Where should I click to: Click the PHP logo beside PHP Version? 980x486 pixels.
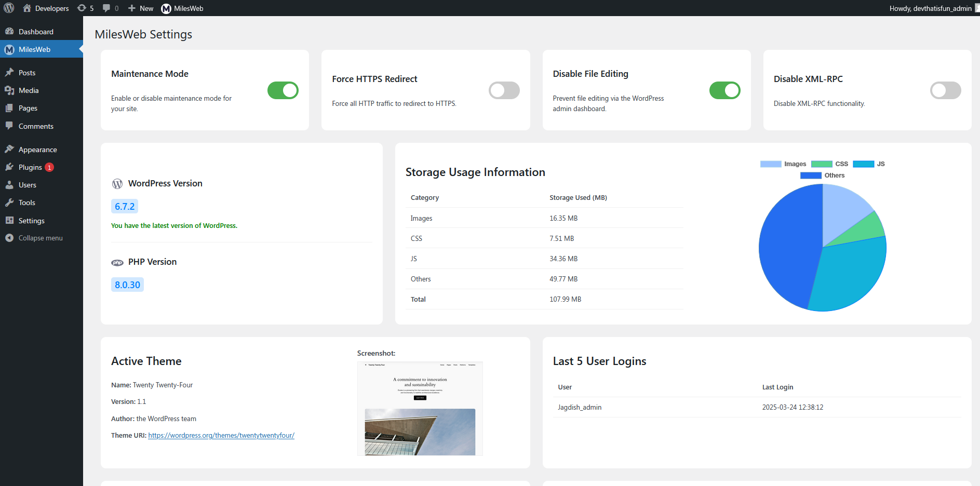pos(117,263)
